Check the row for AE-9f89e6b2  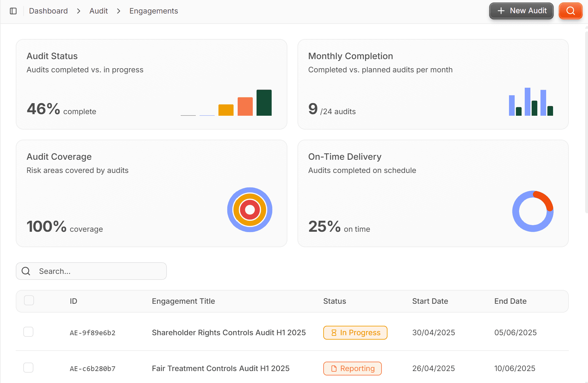pos(28,332)
